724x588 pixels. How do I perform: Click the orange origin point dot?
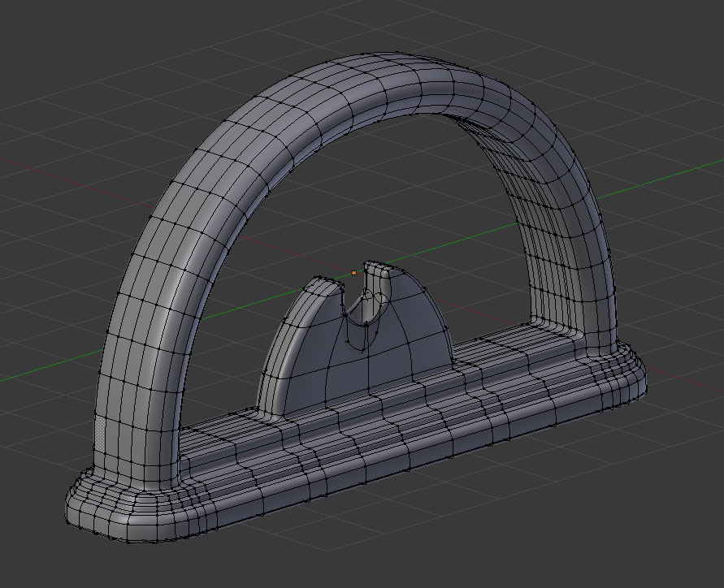[x=354, y=273]
